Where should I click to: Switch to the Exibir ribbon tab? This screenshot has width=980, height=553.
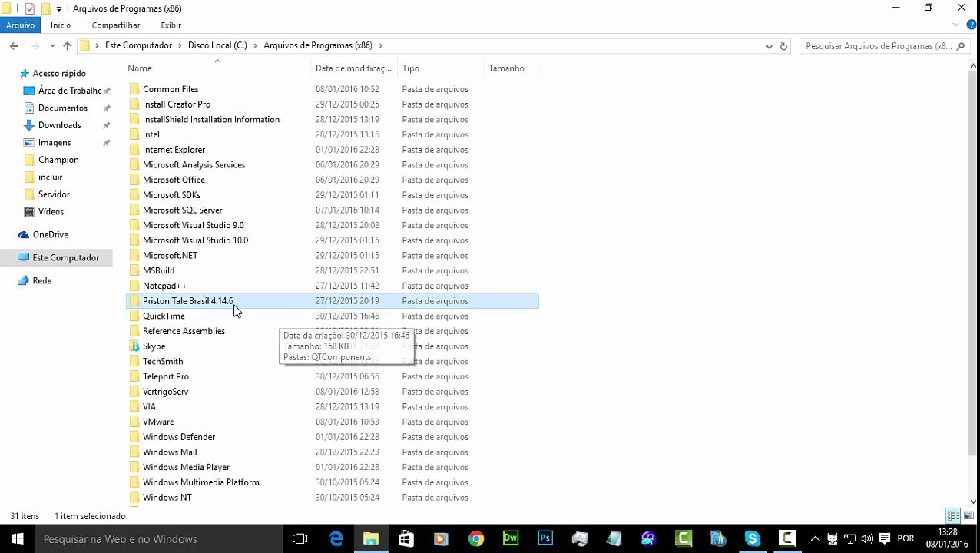[x=171, y=25]
